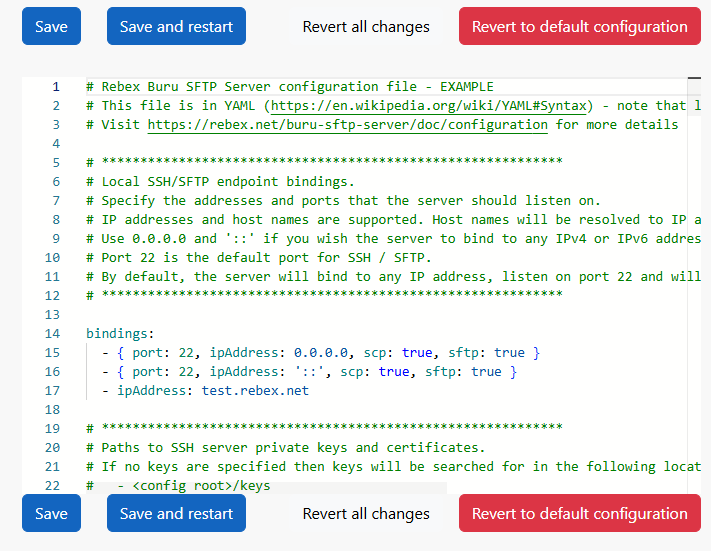Click the 0.0.0.0 ipAddress value

point(321,353)
